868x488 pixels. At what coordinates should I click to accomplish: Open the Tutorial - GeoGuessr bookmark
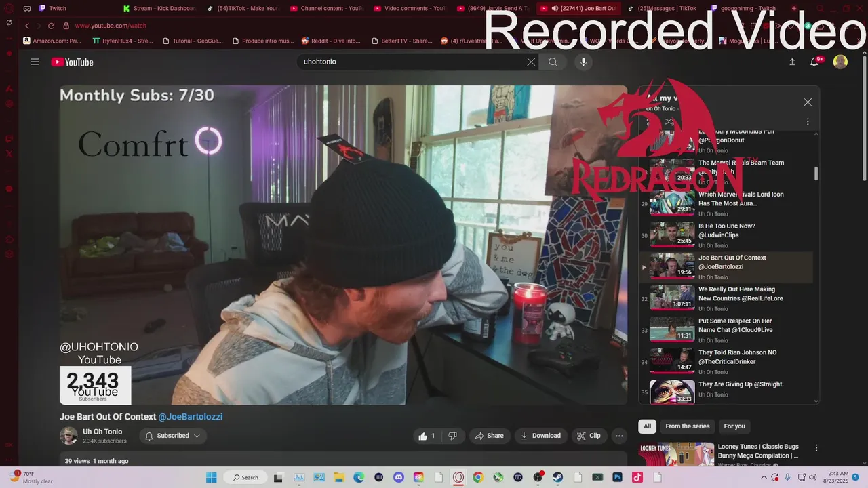(192, 41)
